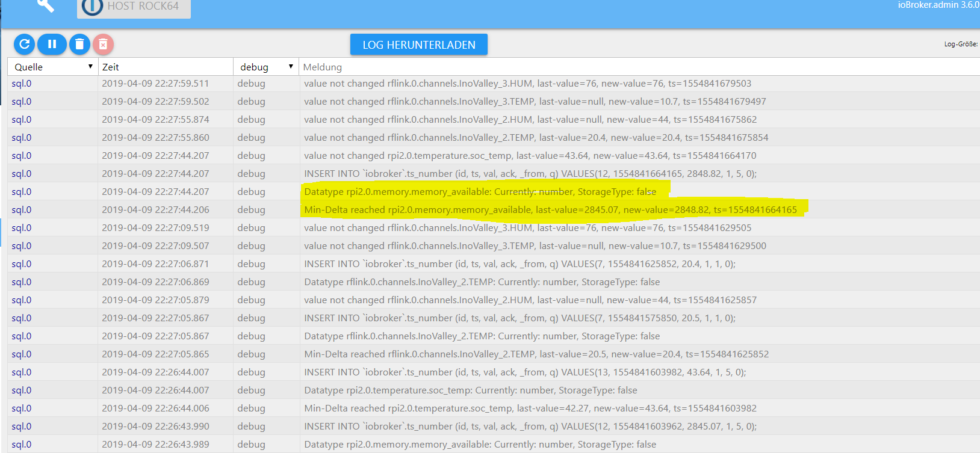Select timestamp 2019-04-09 22:27:06.869

point(155,282)
